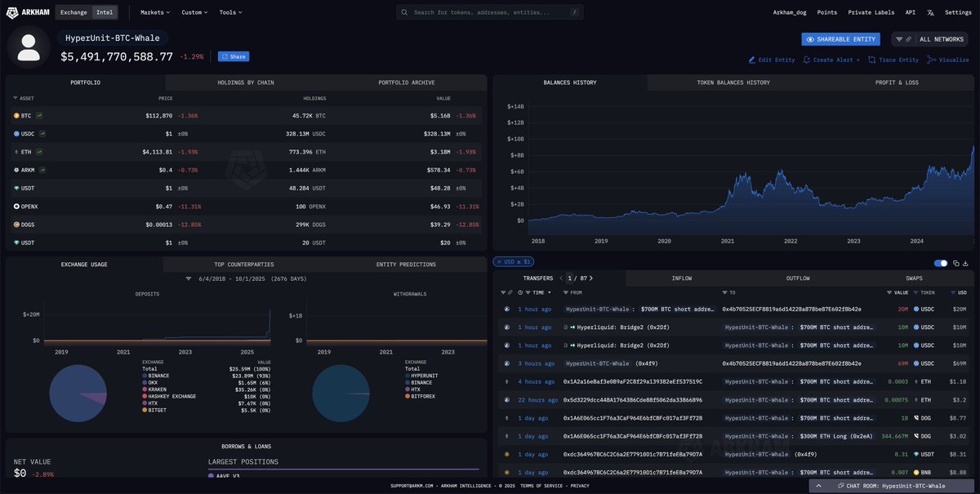Open the All Networks selector
980x494 pixels.
point(940,39)
